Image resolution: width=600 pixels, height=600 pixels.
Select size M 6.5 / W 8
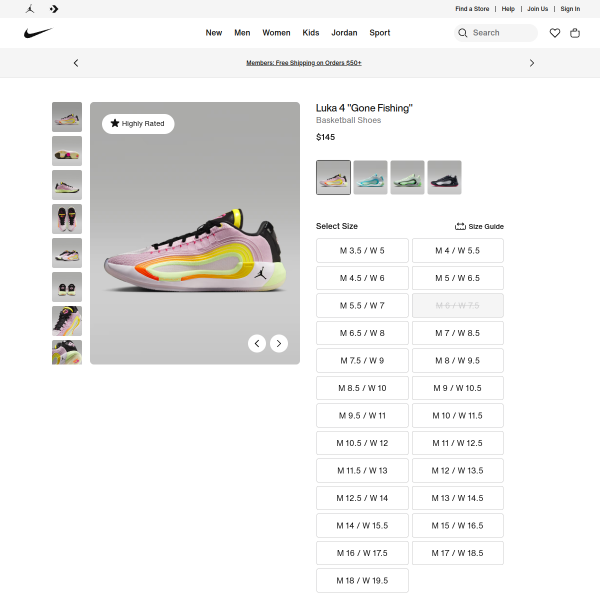pos(362,333)
